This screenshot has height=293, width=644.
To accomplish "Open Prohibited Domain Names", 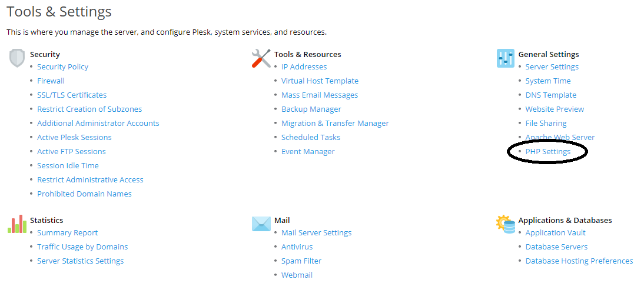I will 85,194.
